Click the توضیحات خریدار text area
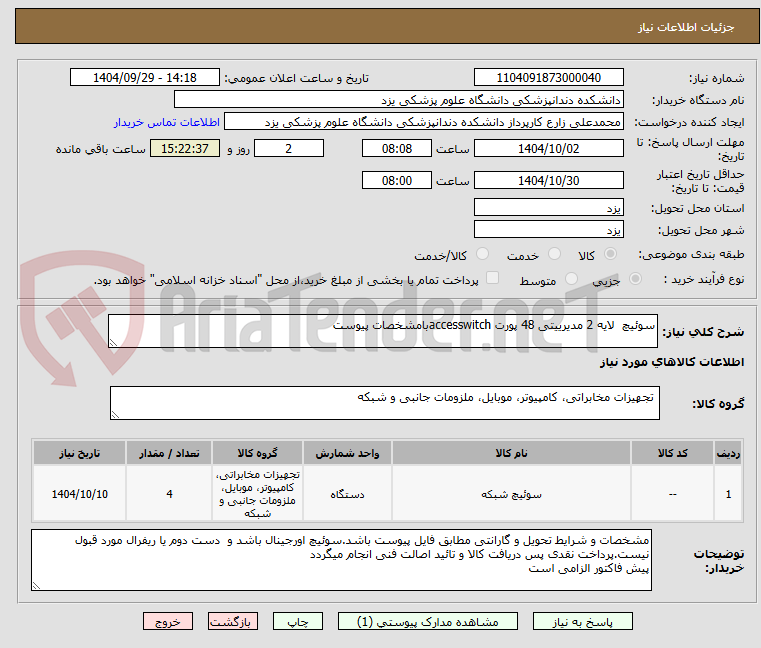Viewport: 761px width, 648px height. [341, 560]
